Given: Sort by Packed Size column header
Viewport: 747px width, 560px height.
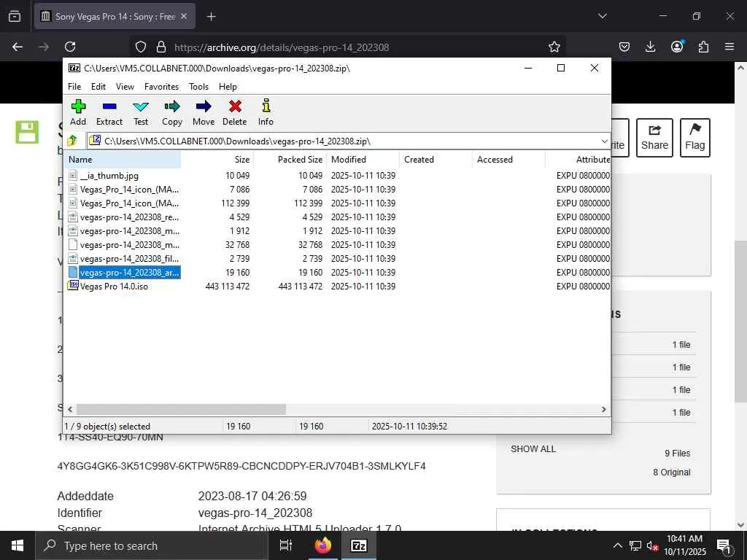Looking at the screenshot, I should point(290,160).
